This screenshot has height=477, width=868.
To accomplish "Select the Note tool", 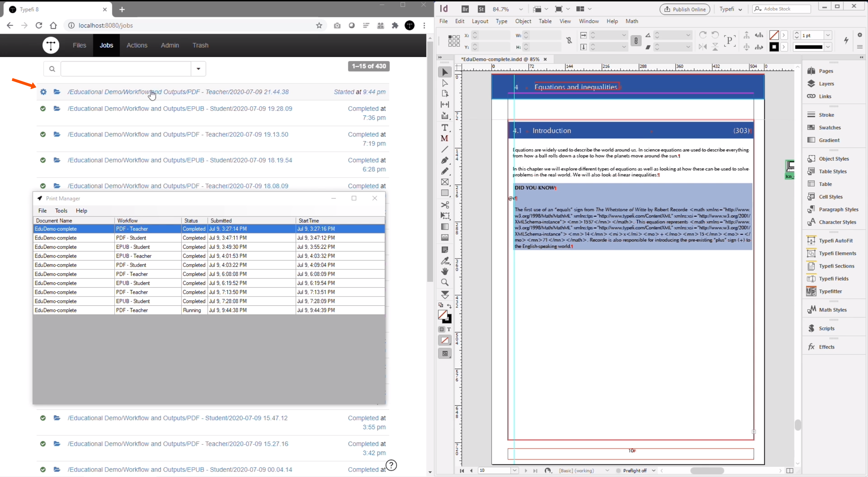I will click(x=445, y=250).
